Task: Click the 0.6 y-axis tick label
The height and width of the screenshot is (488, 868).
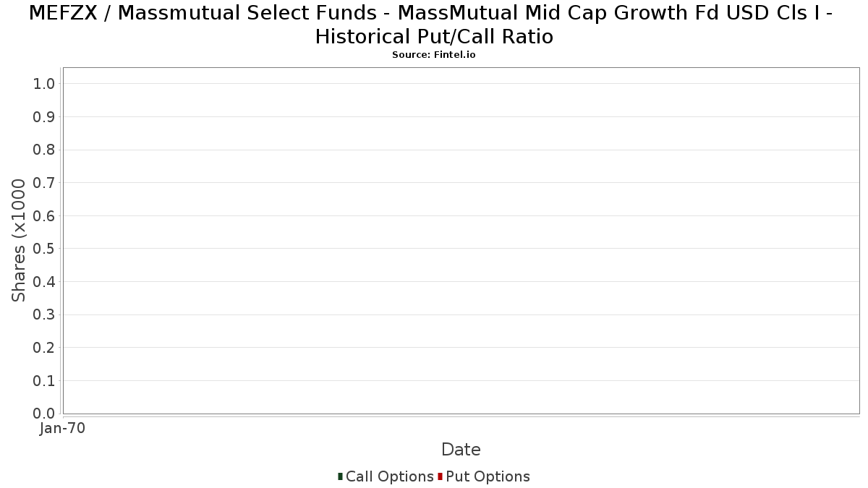Action: (x=44, y=216)
